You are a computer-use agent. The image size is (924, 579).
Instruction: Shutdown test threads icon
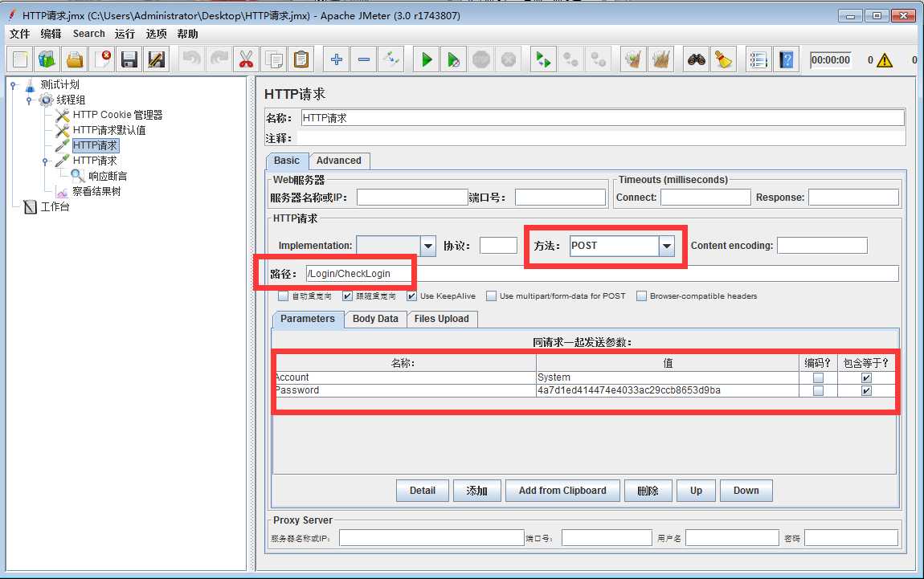click(x=509, y=59)
